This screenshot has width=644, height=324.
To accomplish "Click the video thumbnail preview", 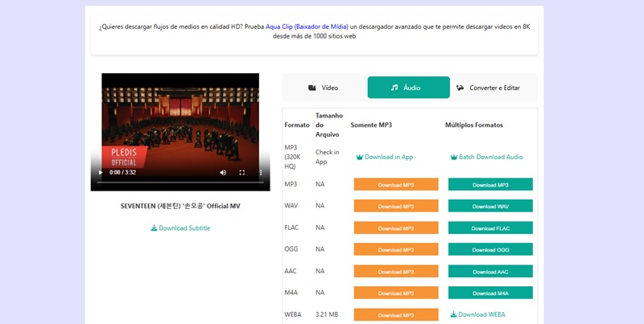I will point(180,121).
